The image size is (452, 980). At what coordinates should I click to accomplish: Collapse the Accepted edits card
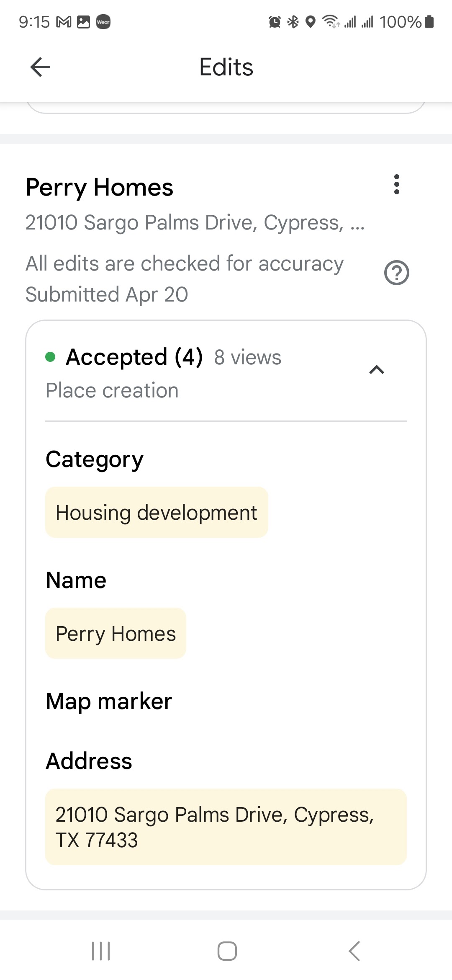coord(377,370)
